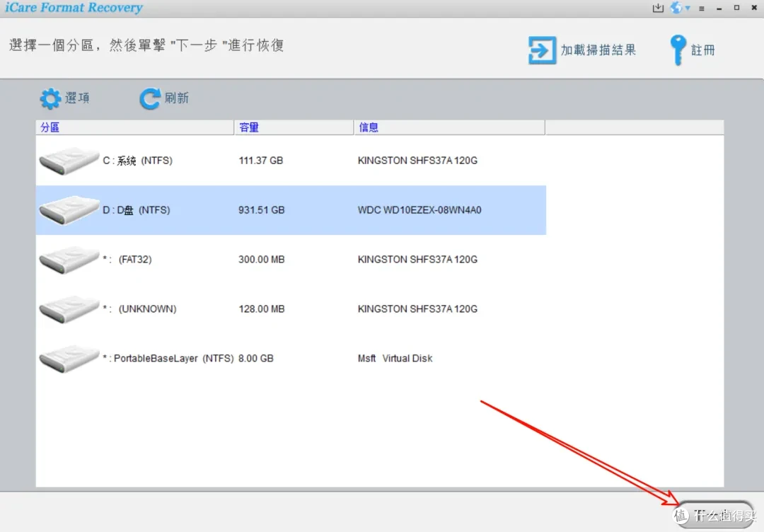This screenshot has height=532, width=764.
Task: Select the FAT32 partition drive icon
Action: pyautogui.click(x=69, y=260)
